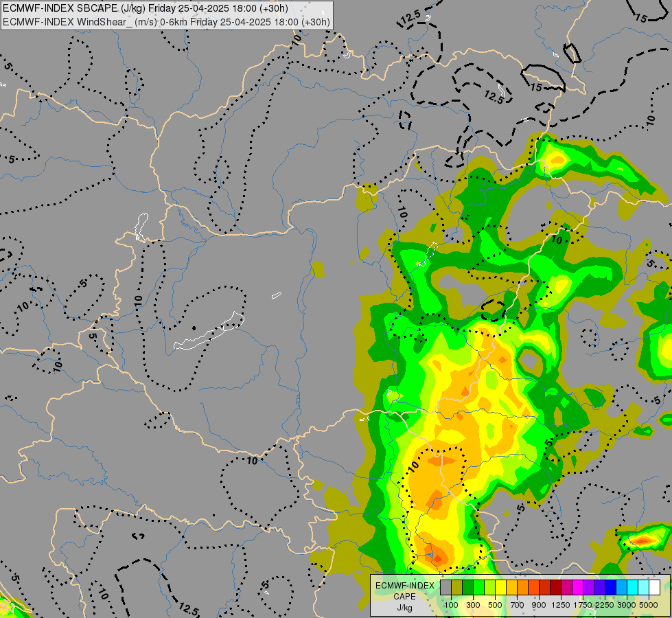Click the 5000 value on the legend
The width and height of the screenshot is (672, 618).
[649, 605]
